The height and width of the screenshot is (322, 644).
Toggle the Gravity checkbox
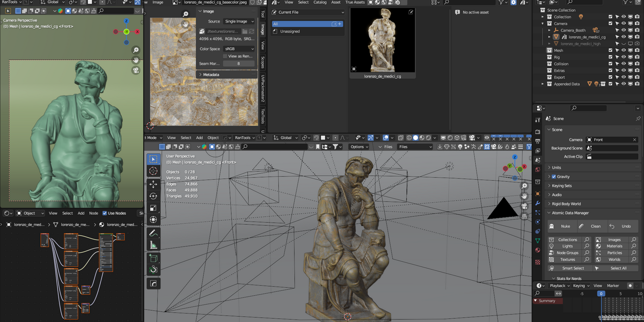554,177
